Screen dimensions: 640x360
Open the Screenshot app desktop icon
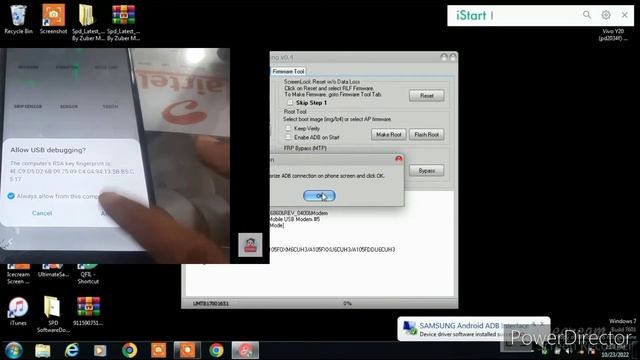pos(53,19)
